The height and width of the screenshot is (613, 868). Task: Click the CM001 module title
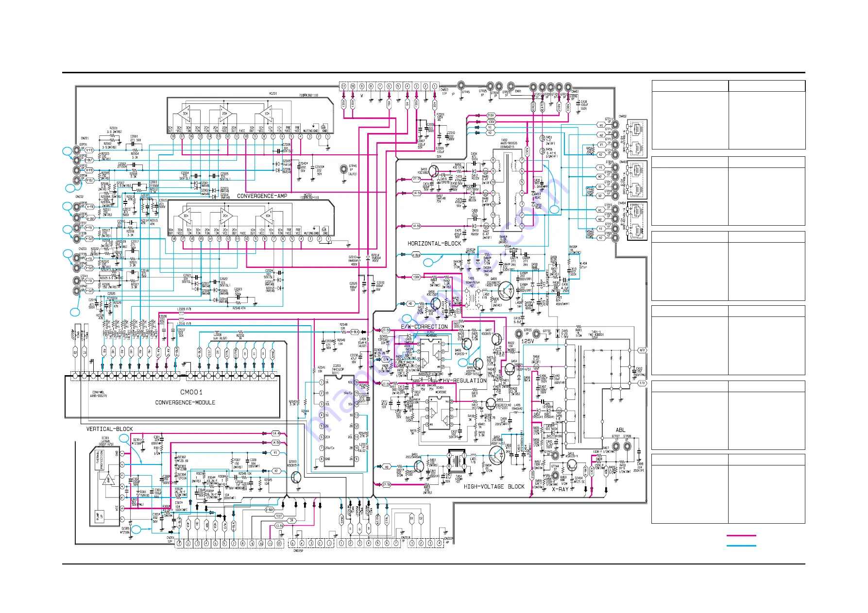click(x=191, y=392)
